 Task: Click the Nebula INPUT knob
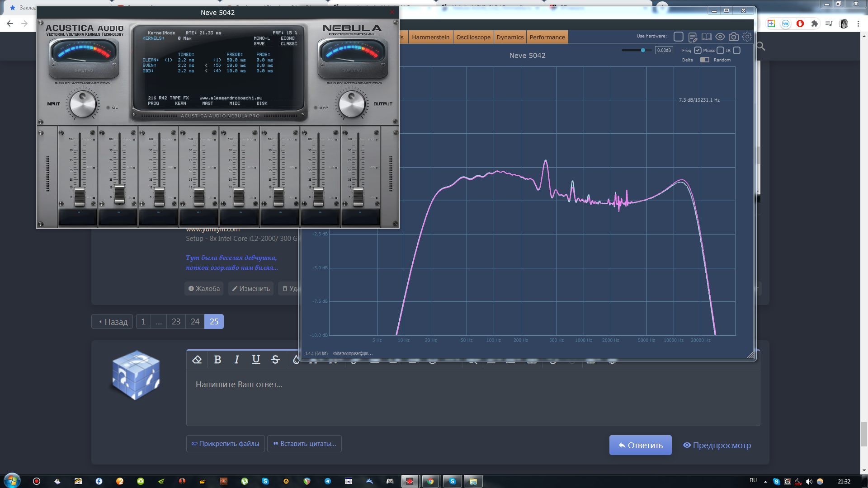coord(83,104)
